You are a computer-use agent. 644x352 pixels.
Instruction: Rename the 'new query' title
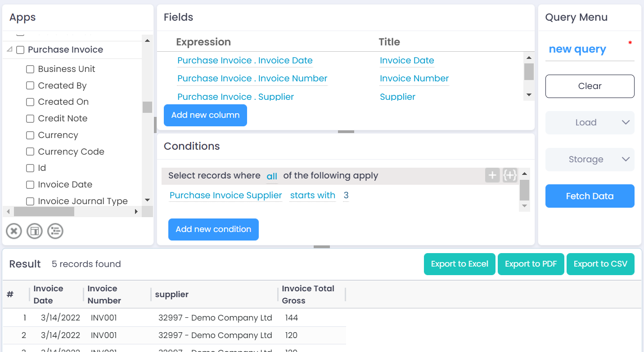pyautogui.click(x=577, y=49)
